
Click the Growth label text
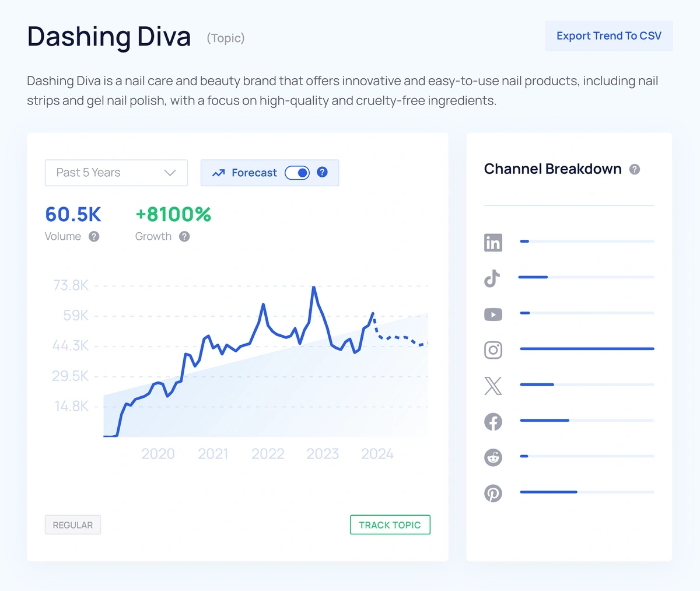pos(153,236)
